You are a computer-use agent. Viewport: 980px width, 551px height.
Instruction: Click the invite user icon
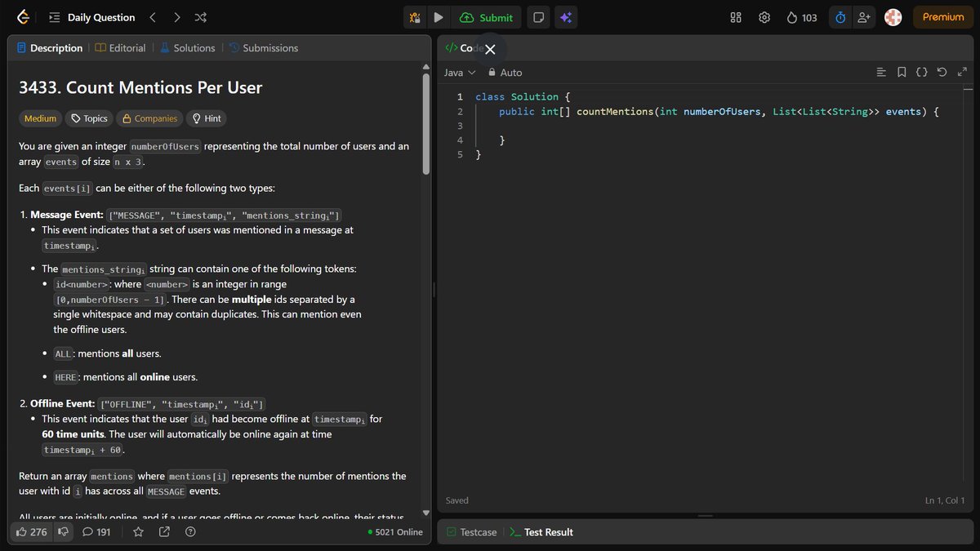click(x=864, y=17)
